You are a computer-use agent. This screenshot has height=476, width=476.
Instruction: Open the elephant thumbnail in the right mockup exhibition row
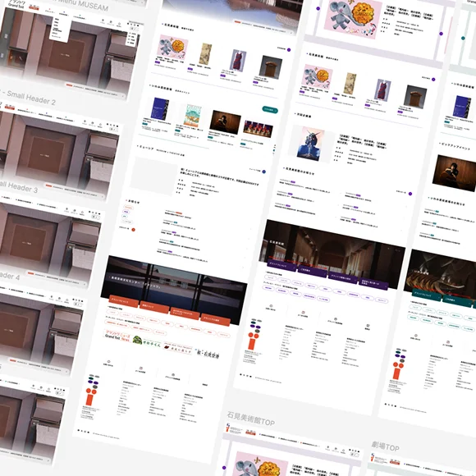pos(318,76)
